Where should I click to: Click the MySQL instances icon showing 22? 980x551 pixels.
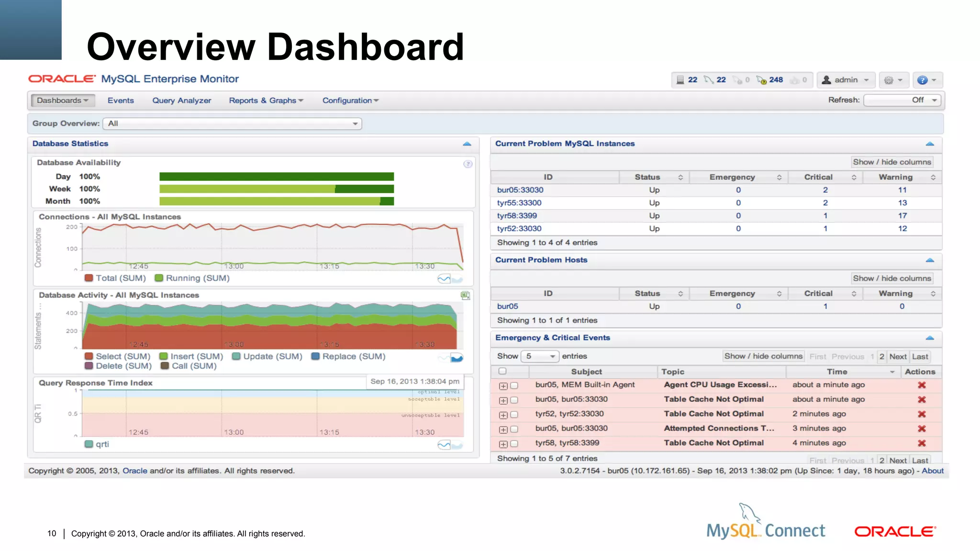(709, 80)
